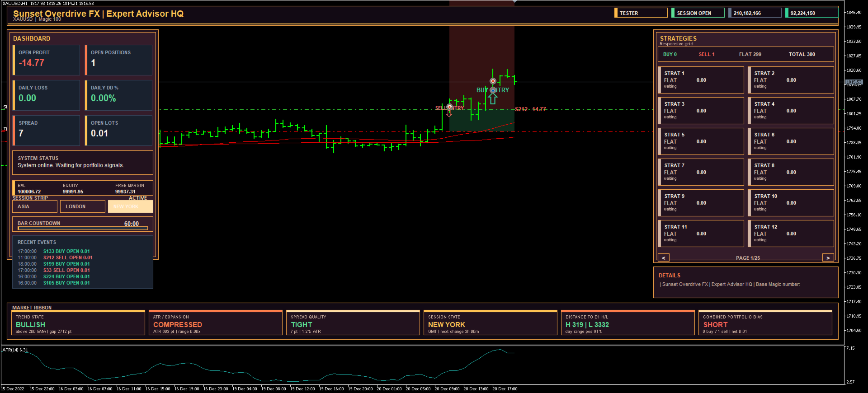Viewport: 868px width, 393px height.
Task: Click the current price label 1815.53
Action: (854, 82)
